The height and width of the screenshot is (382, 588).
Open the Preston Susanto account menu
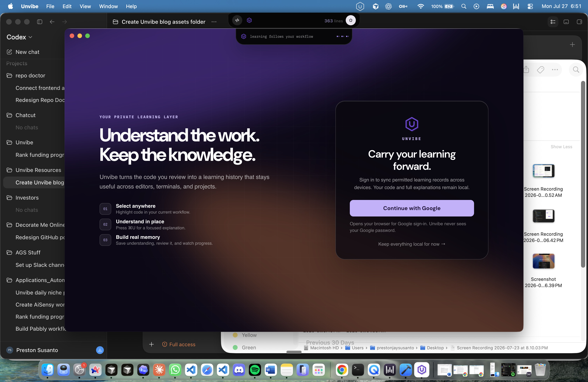pyautogui.click(x=37, y=350)
